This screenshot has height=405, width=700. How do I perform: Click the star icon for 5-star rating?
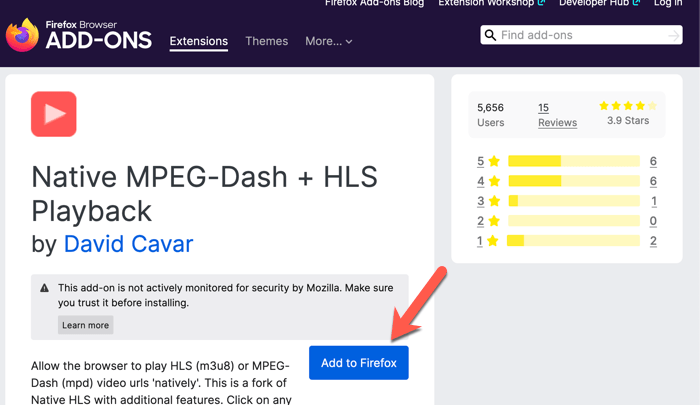tap(494, 161)
